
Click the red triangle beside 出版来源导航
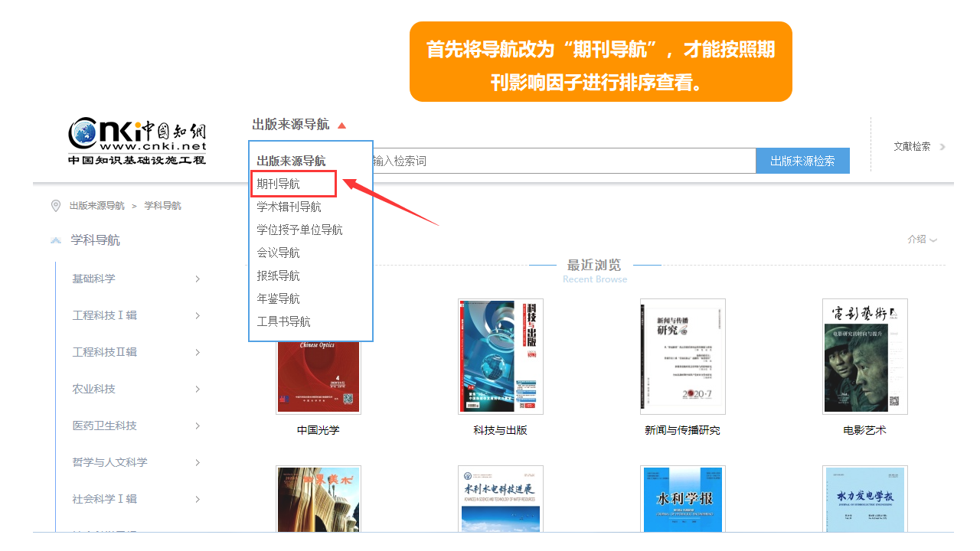341,126
